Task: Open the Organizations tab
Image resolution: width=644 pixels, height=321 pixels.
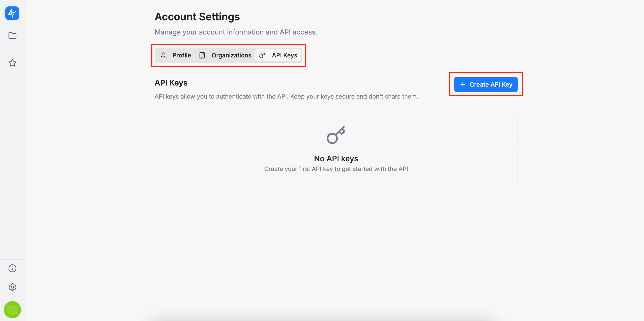Action: pyautogui.click(x=231, y=55)
